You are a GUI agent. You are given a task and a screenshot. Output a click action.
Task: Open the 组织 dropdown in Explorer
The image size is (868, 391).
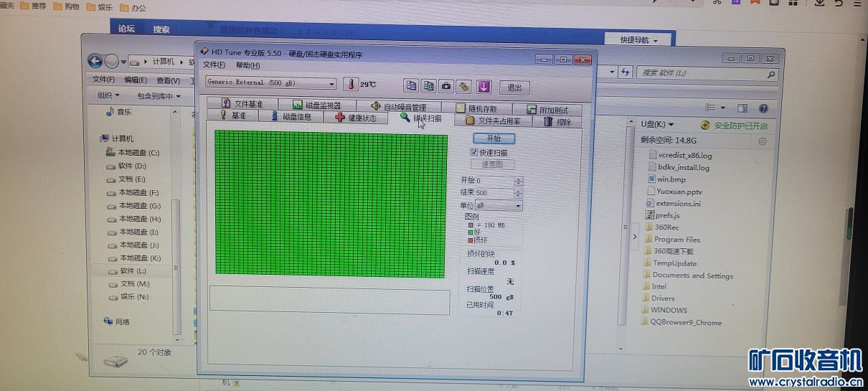click(x=108, y=95)
